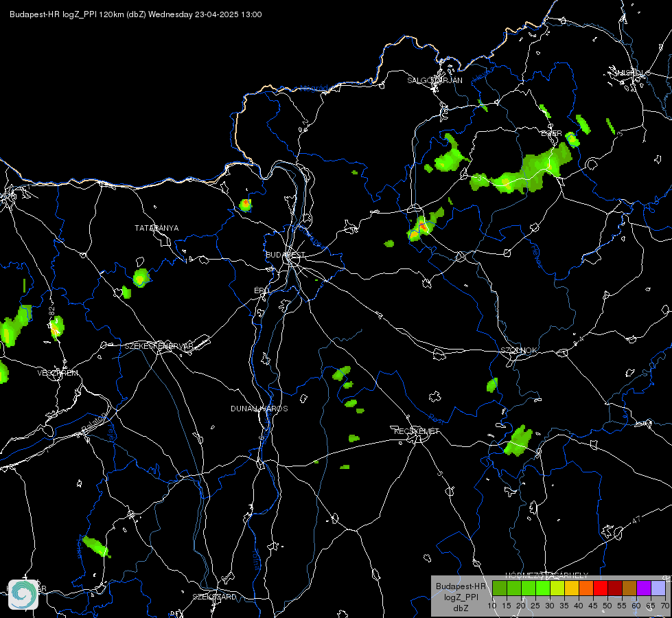Image resolution: width=672 pixels, height=618 pixels.
Task: Click the BUDAPEST city label
Action: pos(286,255)
